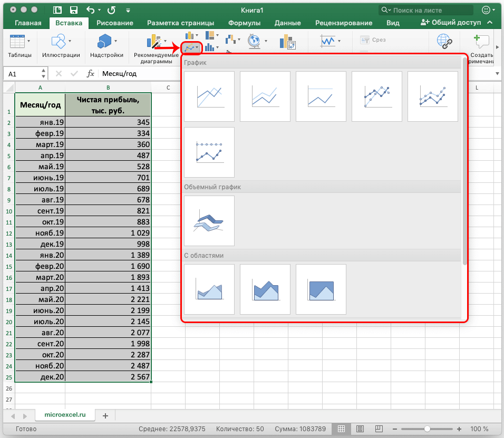504x438 pixels.
Task: Pick the 100% stacked line chart thumbnail
Action: [321, 96]
